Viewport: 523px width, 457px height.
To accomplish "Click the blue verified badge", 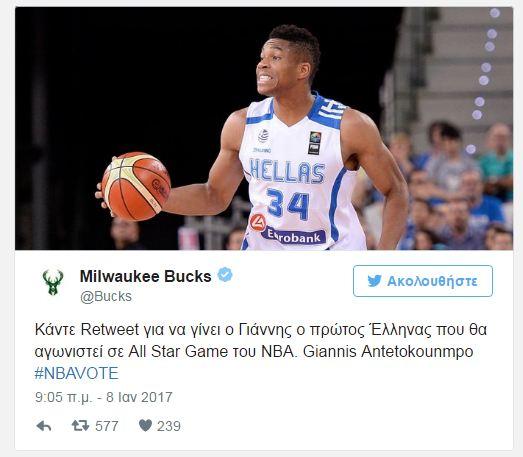I will [x=225, y=275].
